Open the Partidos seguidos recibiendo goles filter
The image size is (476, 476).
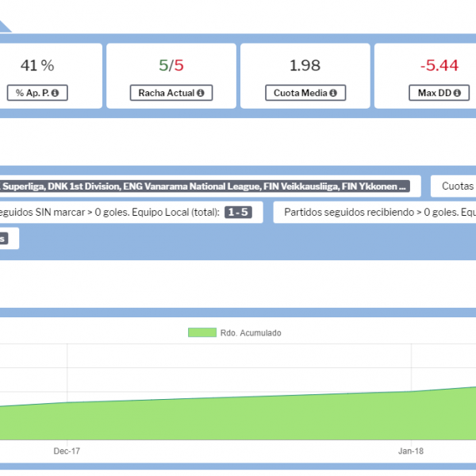[x=377, y=213]
